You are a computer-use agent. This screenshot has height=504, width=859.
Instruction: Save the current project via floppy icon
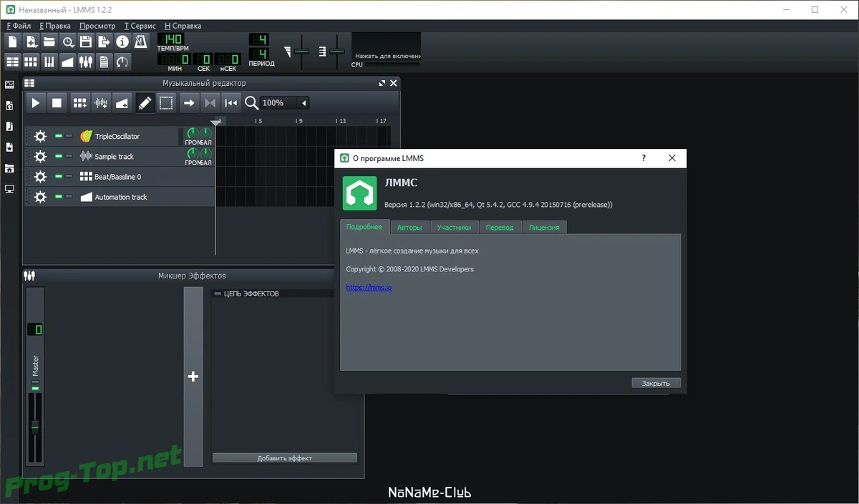[86, 42]
